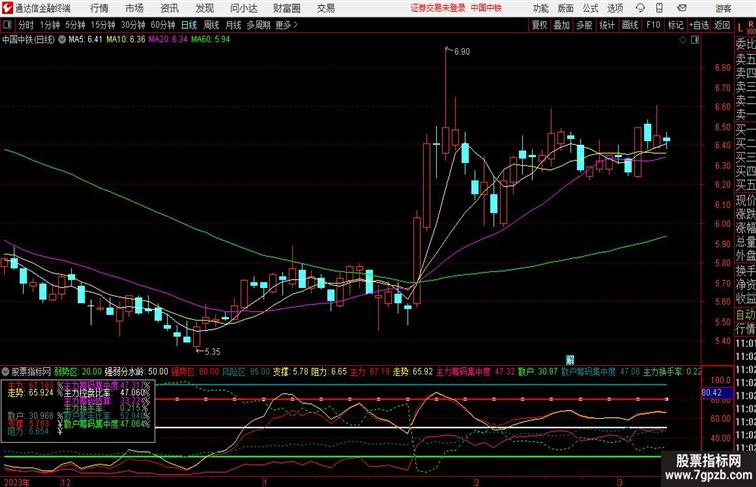Image resolution: width=756 pixels, height=487 pixels.
Task: Open the 问小达 menu
Action: coord(243,8)
